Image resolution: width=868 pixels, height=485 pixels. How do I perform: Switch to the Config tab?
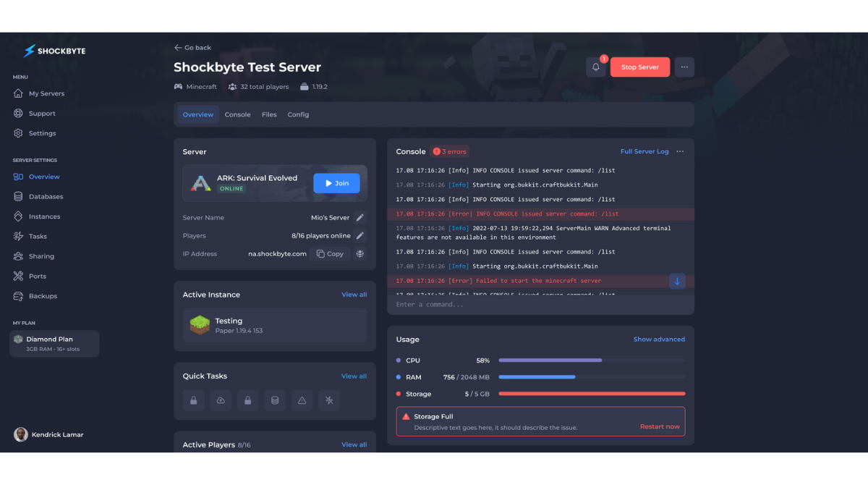pyautogui.click(x=298, y=114)
